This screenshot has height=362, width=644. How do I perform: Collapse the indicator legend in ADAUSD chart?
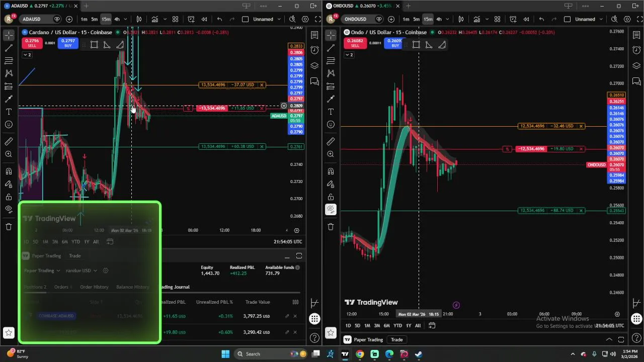coord(26,55)
